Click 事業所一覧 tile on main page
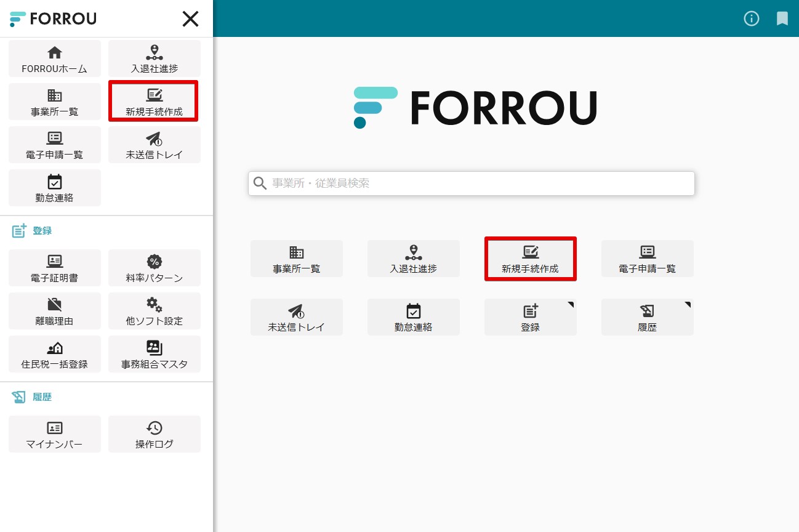The height and width of the screenshot is (532, 799). coord(297,259)
